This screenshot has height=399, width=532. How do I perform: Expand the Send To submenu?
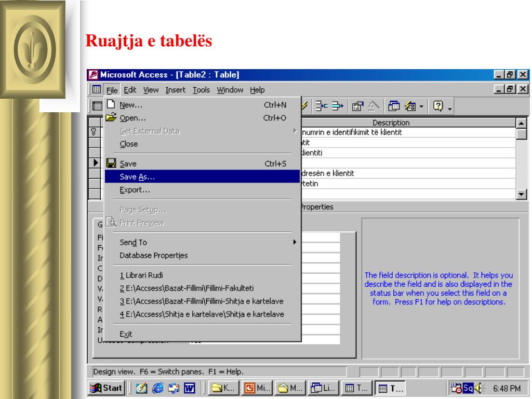(202, 242)
